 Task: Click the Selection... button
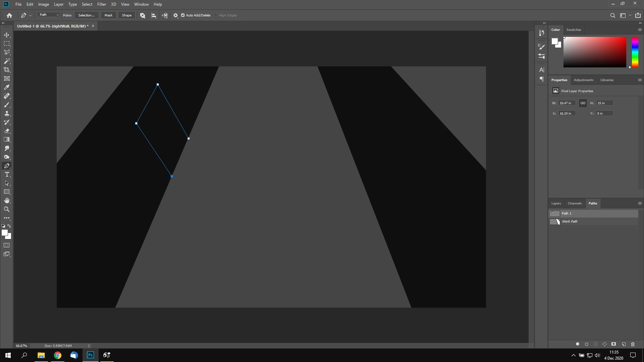click(86, 15)
